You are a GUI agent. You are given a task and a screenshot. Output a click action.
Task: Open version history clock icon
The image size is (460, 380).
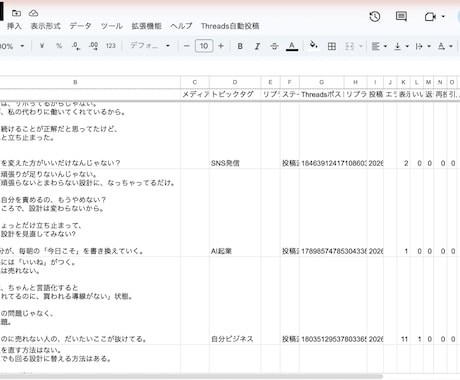pos(375,16)
